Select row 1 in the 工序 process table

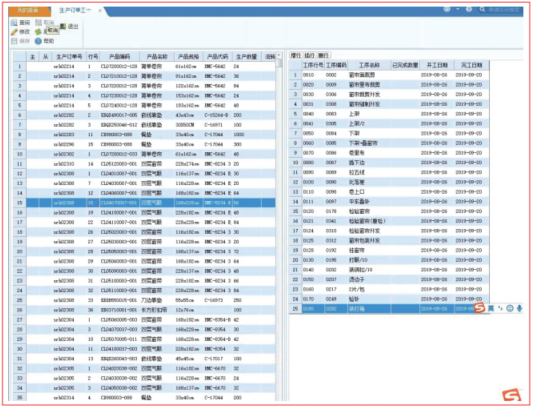[389, 75]
